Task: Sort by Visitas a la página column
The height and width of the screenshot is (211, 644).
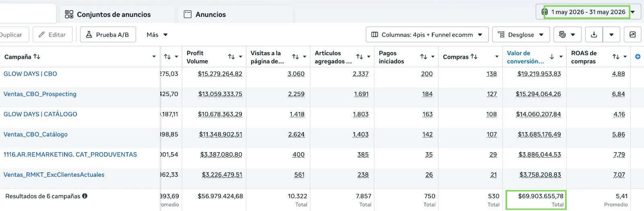Action: [x=295, y=57]
